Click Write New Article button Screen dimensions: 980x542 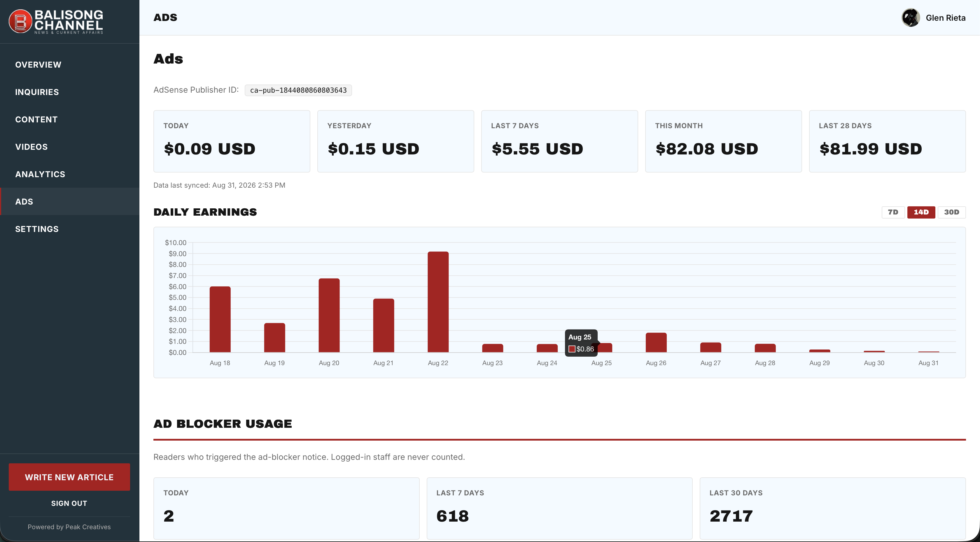click(69, 477)
